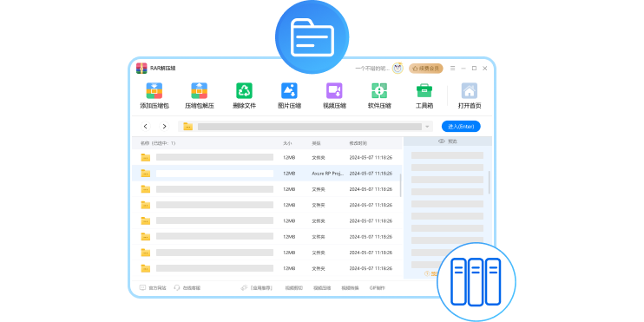This screenshot has width=644, height=322.
Task: Open the 压缩包解压 extract tool
Action: click(x=200, y=91)
